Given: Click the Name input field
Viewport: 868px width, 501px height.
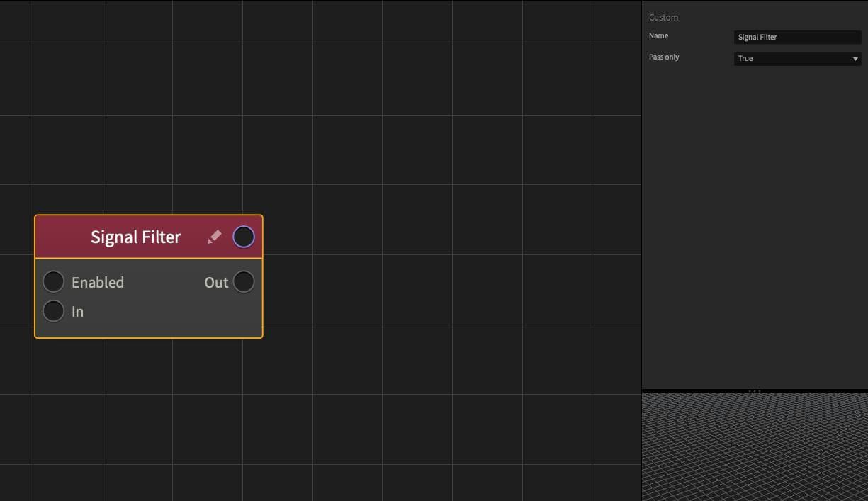Looking at the screenshot, I should point(798,38).
